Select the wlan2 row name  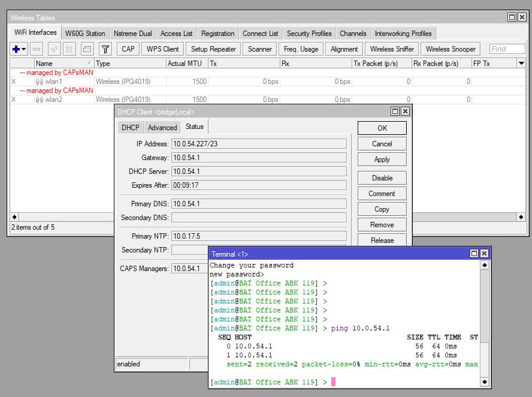click(x=54, y=100)
